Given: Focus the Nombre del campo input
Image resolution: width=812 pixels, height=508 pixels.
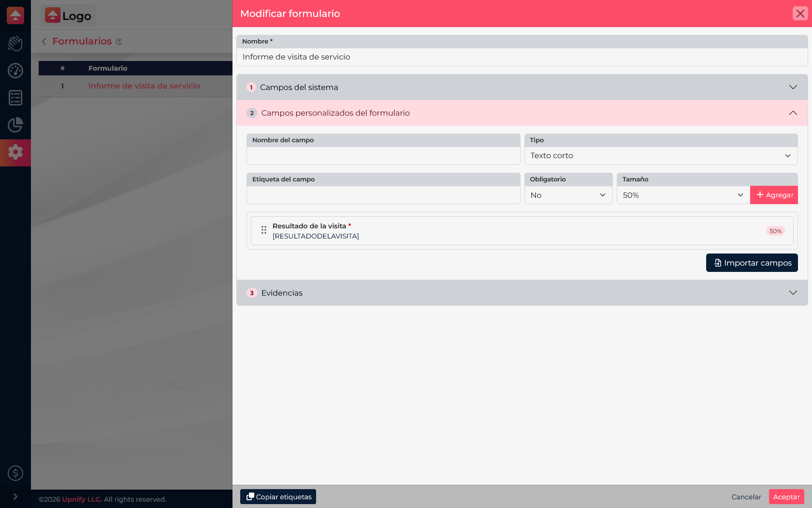Looking at the screenshot, I should point(383,156).
